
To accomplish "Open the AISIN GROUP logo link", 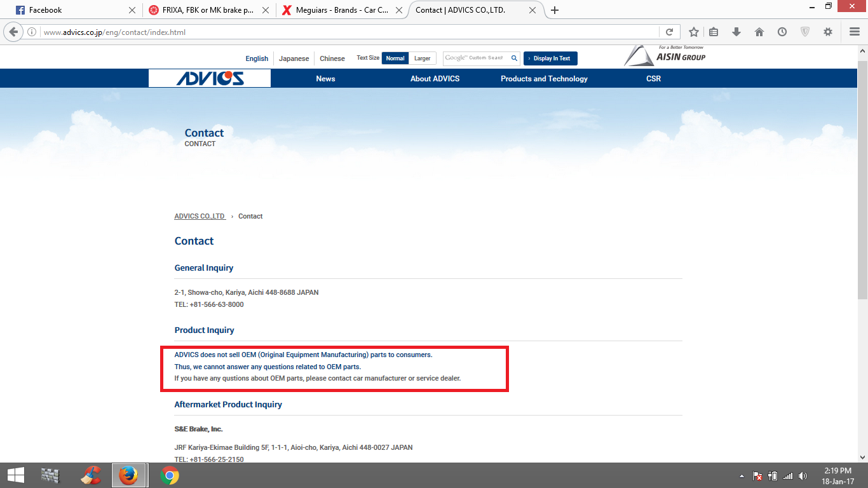I will click(x=665, y=56).
